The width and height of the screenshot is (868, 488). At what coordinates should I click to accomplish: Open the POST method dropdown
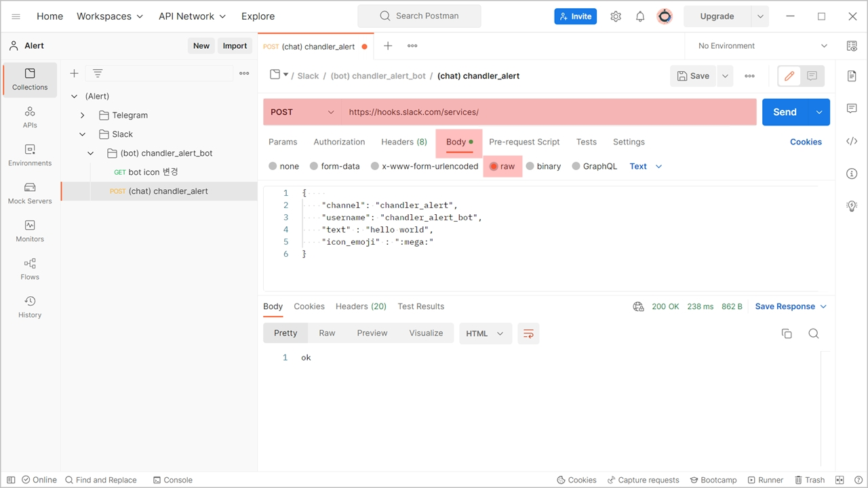(302, 112)
